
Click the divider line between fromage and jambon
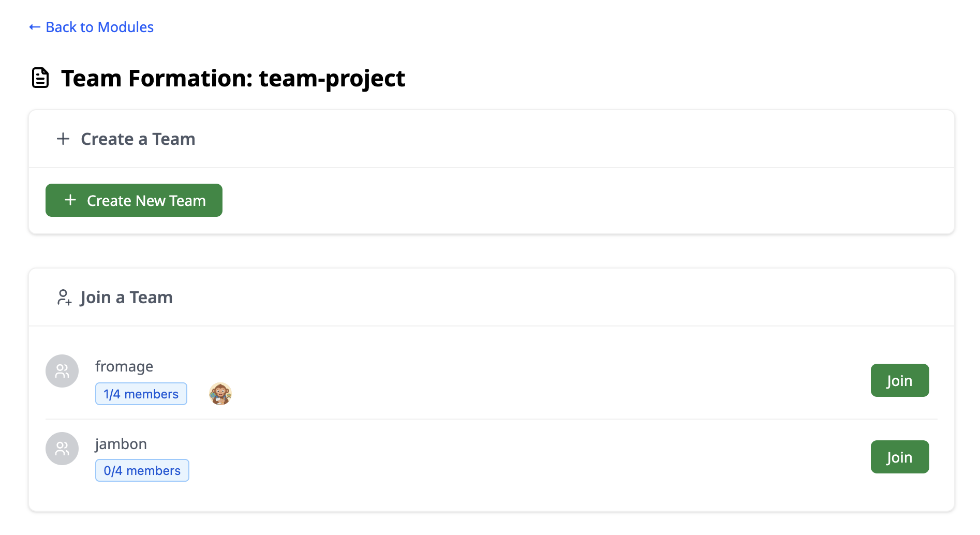(492, 419)
